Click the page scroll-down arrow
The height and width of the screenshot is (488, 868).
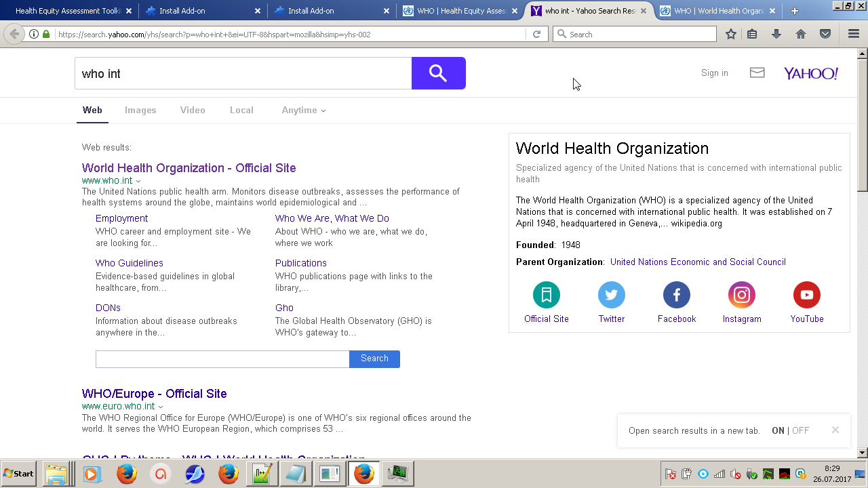(863, 452)
